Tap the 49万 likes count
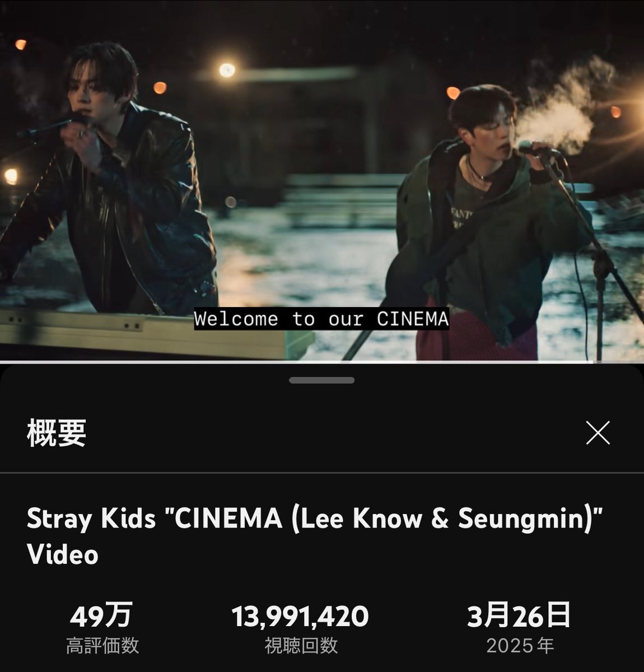This screenshot has width=644, height=672. 101,615
